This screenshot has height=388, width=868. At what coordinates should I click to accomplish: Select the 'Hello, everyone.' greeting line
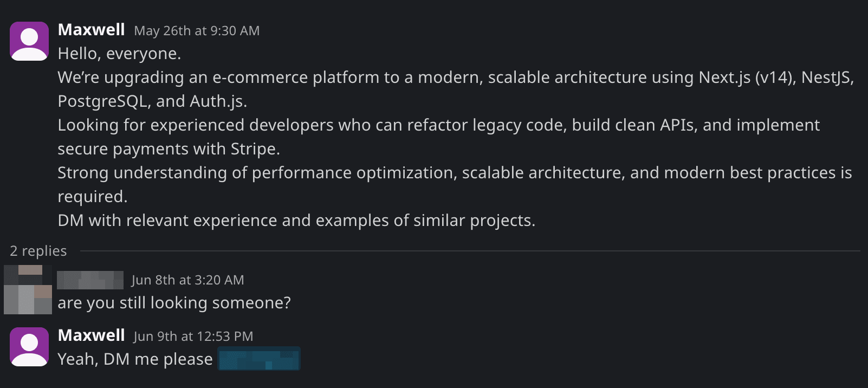[120, 54]
